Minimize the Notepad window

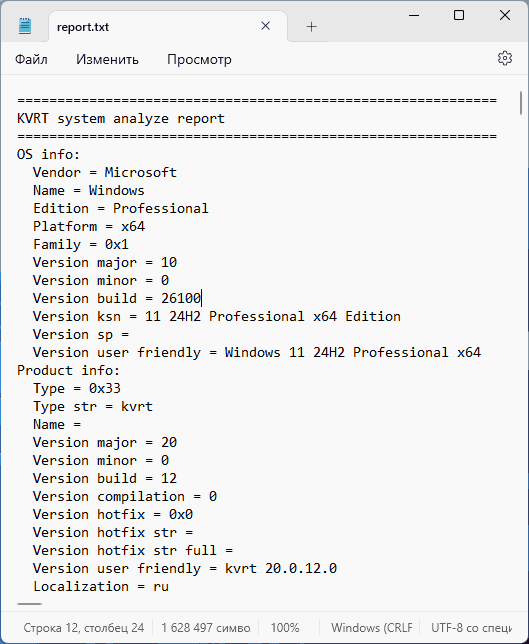pos(414,16)
